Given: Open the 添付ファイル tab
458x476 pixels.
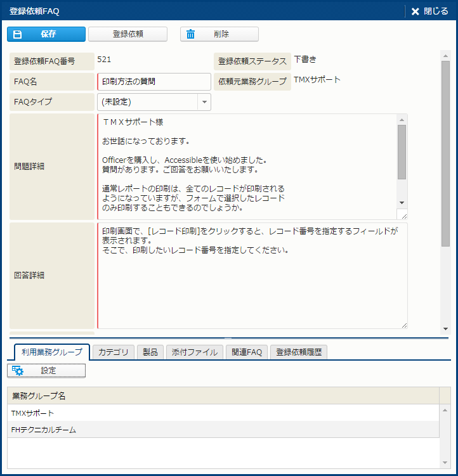Looking at the screenshot, I should pos(195,352).
